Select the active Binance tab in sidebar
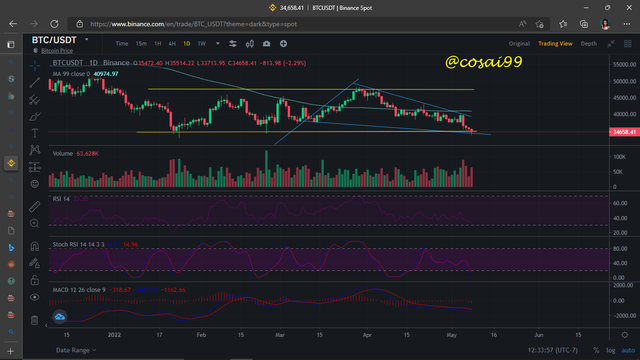The width and height of the screenshot is (640, 360). pos(11,163)
